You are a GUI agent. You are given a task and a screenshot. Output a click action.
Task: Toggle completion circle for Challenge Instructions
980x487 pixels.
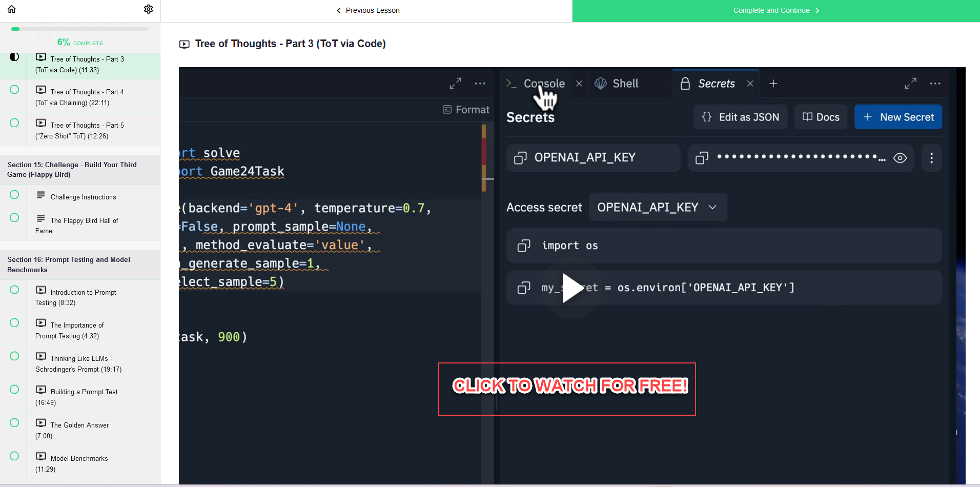point(14,195)
